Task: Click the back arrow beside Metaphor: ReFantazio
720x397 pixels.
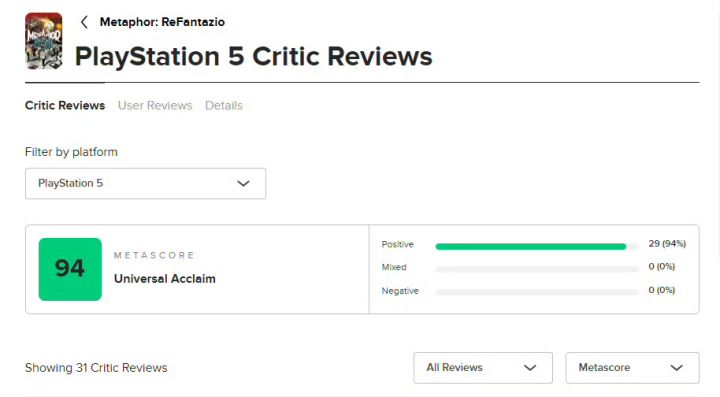Action: 84,22
